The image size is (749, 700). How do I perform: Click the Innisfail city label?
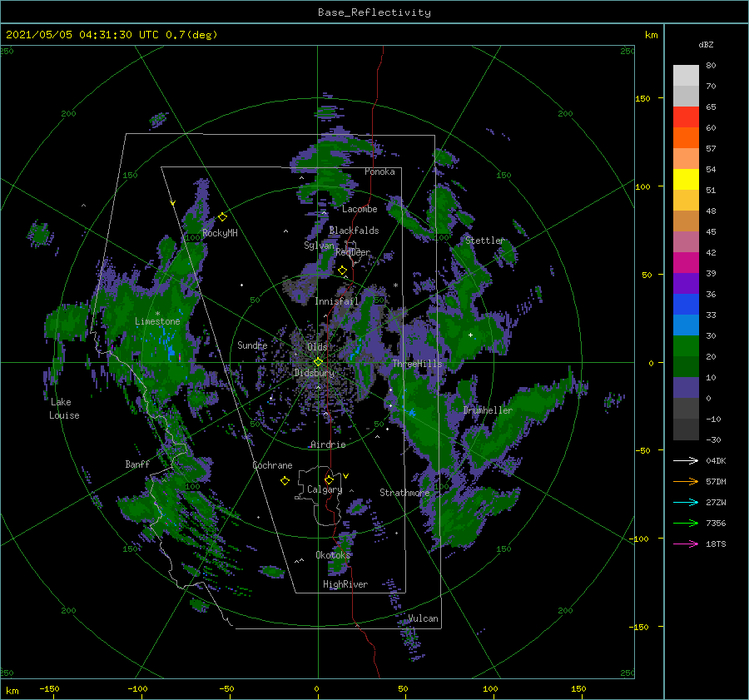tap(336, 301)
